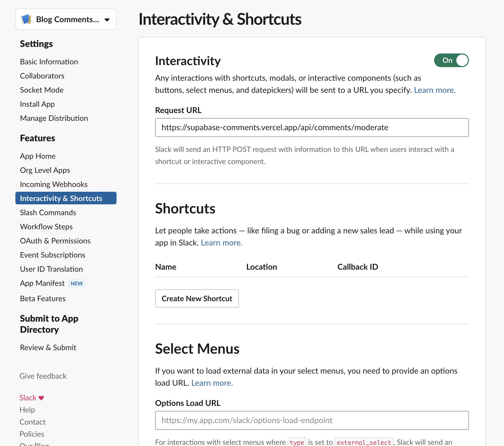This screenshot has height=446, width=504.
Task: Navigate to the App Manifest page
Action: point(42,283)
